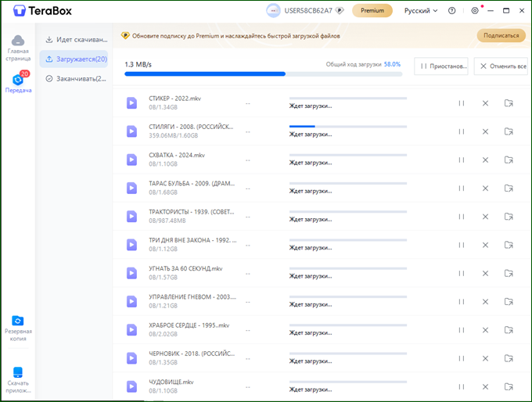Cancel ЧЕРНОВИК - 2018 upload

click(486, 358)
